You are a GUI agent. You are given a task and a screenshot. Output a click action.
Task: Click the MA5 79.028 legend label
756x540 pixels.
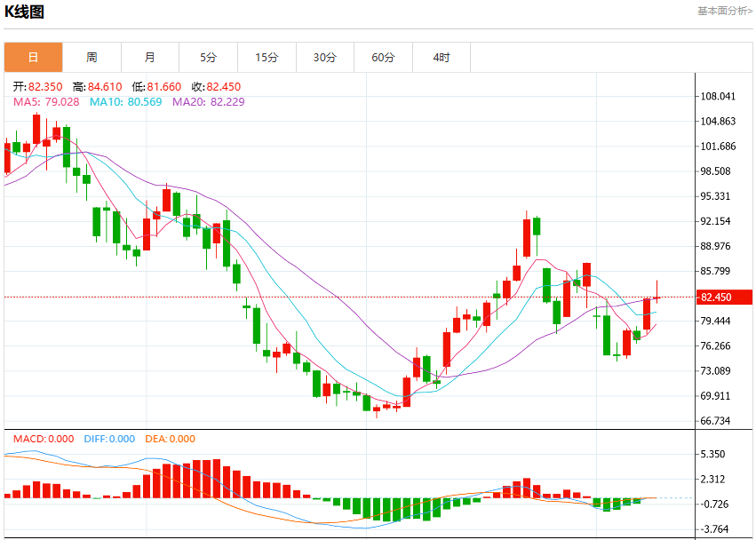click(46, 102)
